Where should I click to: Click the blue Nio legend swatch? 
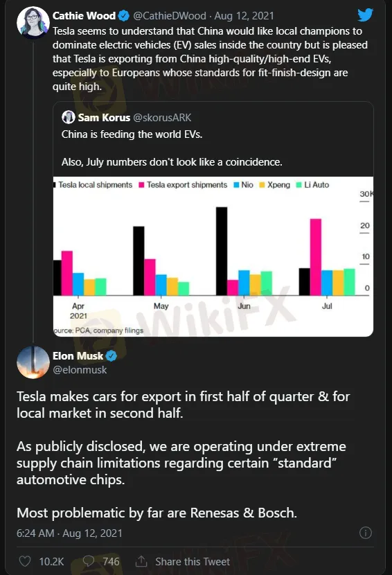coord(237,185)
